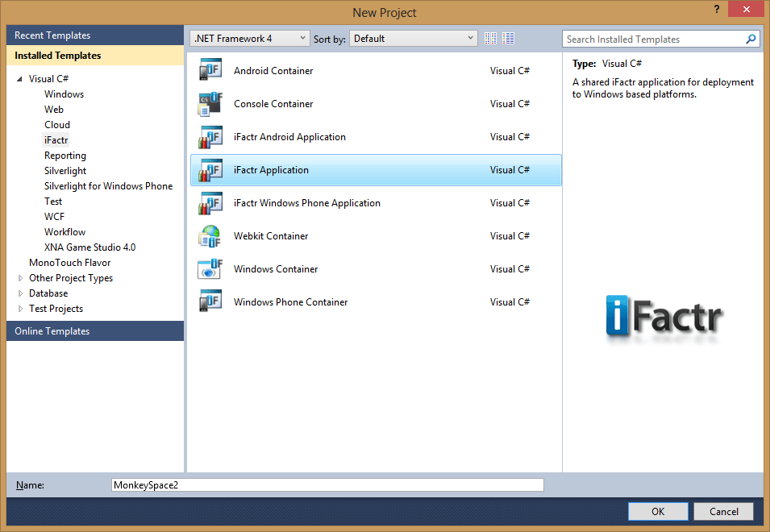Select the iFactr category
770x532 pixels.
(56, 140)
